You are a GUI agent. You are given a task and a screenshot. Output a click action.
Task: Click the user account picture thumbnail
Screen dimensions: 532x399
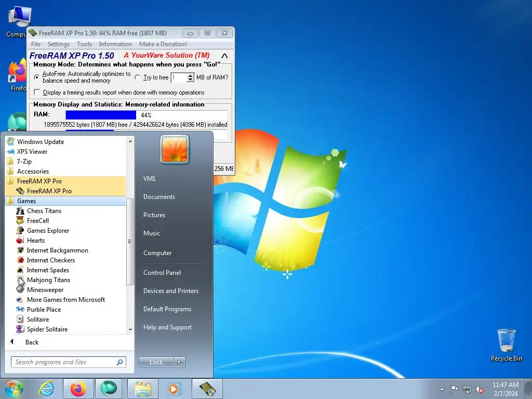pyautogui.click(x=175, y=150)
